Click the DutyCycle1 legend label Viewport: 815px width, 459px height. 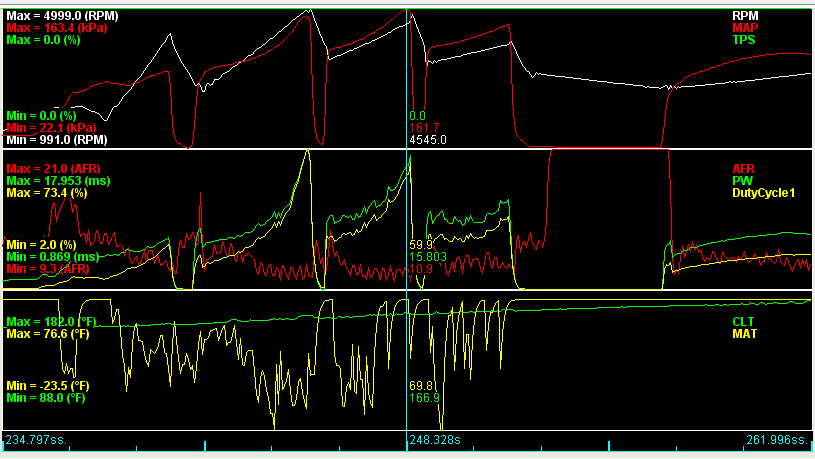[x=763, y=192]
